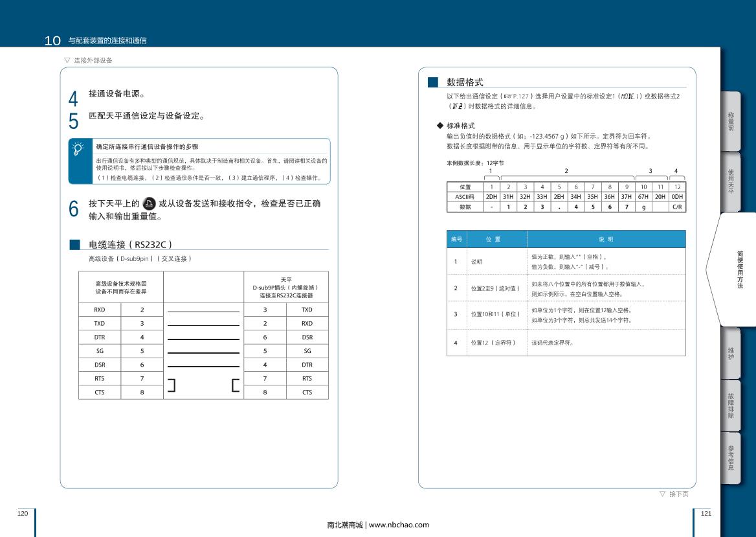Click the RXD cell in left column

(100, 310)
